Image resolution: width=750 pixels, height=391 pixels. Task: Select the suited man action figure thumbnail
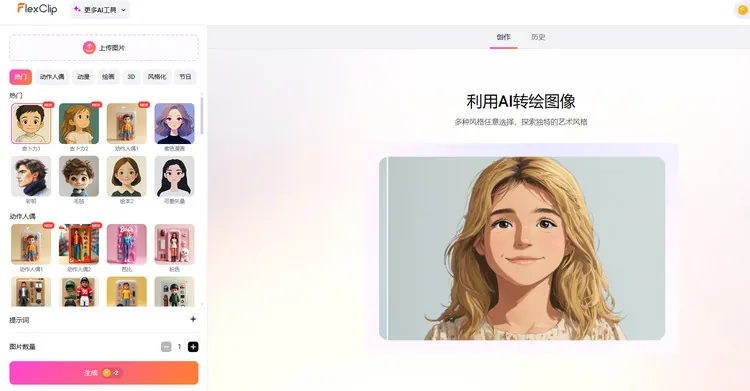click(x=31, y=291)
